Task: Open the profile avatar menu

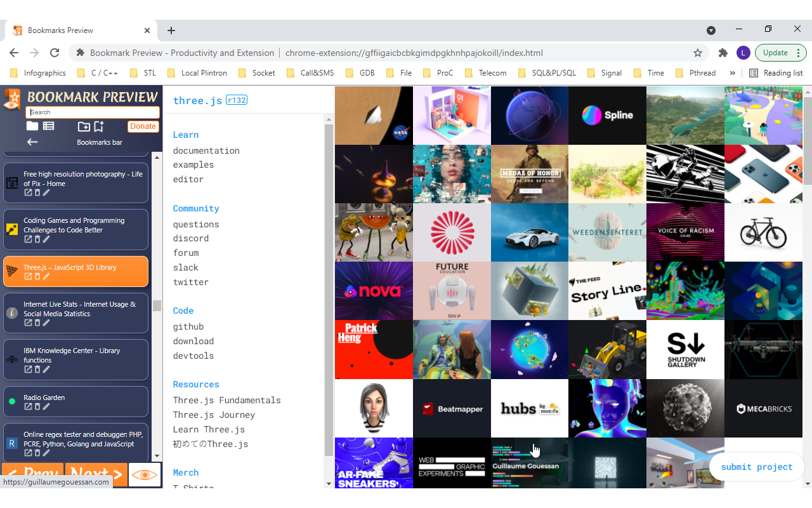Action: (743, 53)
